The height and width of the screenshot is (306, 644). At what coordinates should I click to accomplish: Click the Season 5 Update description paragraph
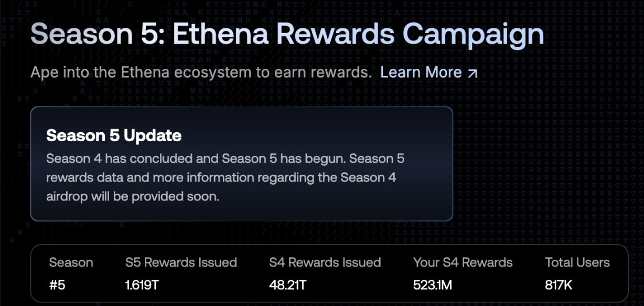point(225,177)
